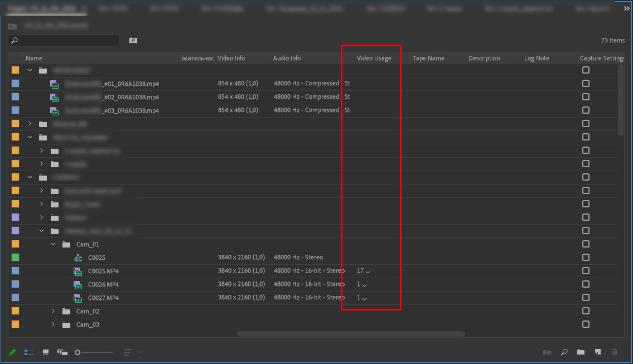
Task: Check Capture Settings for the Cam_02 bin
Action: point(586,310)
